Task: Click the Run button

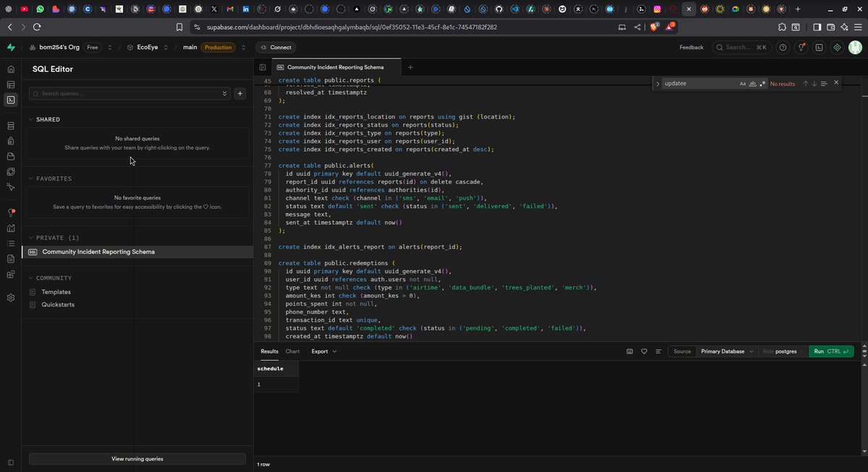Action: pos(831,351)
